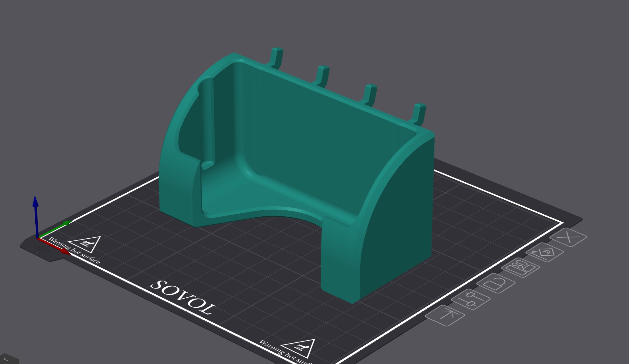Toggle the plate lock icon
Screen dimensions: 629x364
(x=496, y=283)
